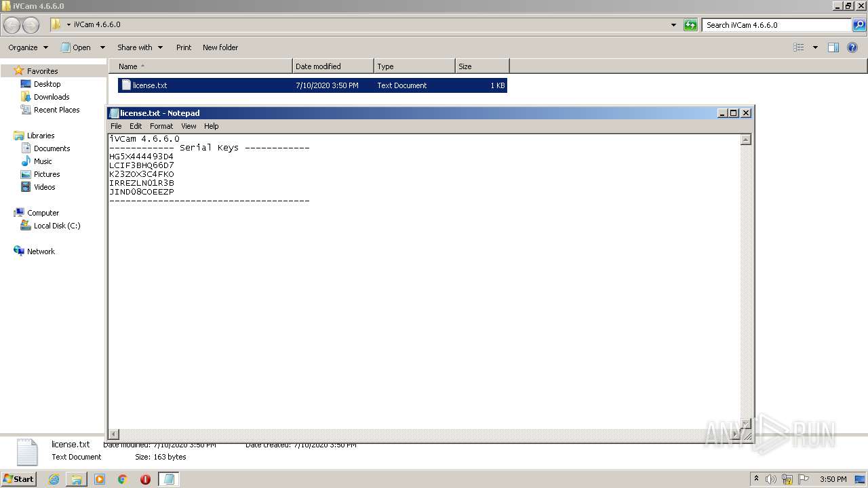Click the iVCam 4.6.6.0 breadcrumb path
Viewport: 868px width, 488px height.
click(x=97, y=24)
